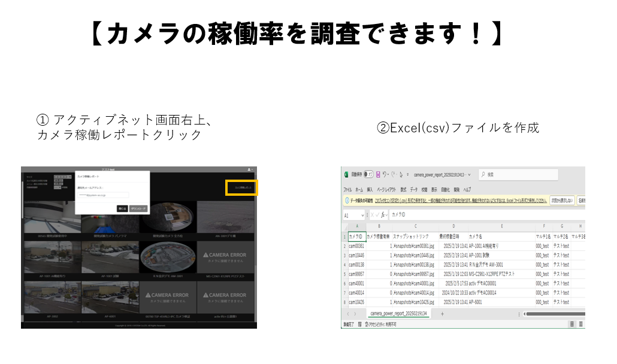The image size is (617, 364).
Task: Click the Excel application logo icon
Action: tap(346, 174)
